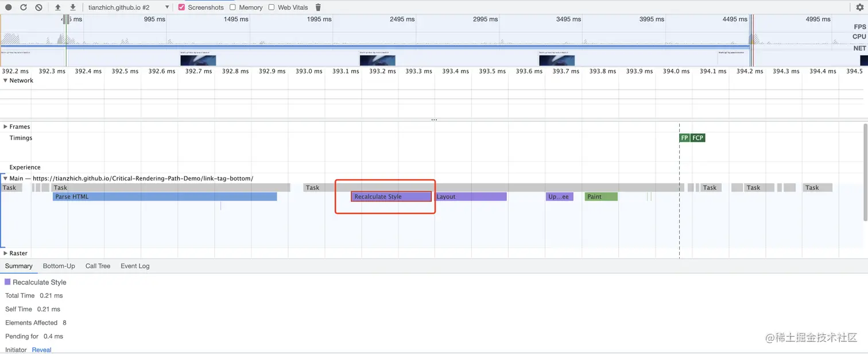Expand the Raster track

6,253
